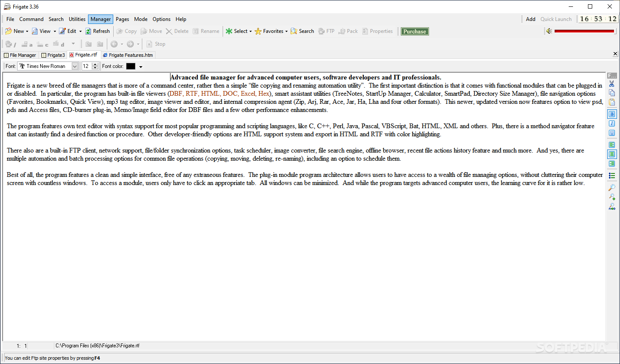Click the Forward arrow navigation icon
The height and width of the screenshot is (364, 620).
coord(130,44)
